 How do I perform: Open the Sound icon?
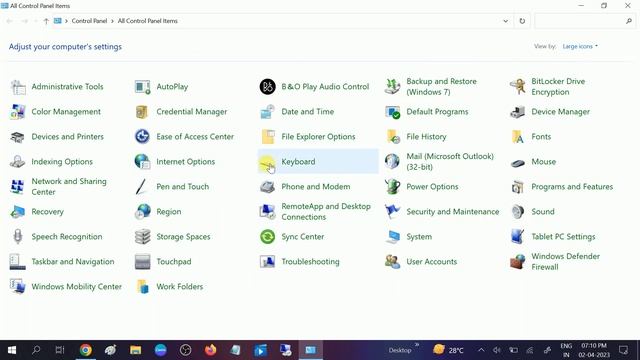click(518, 212)
